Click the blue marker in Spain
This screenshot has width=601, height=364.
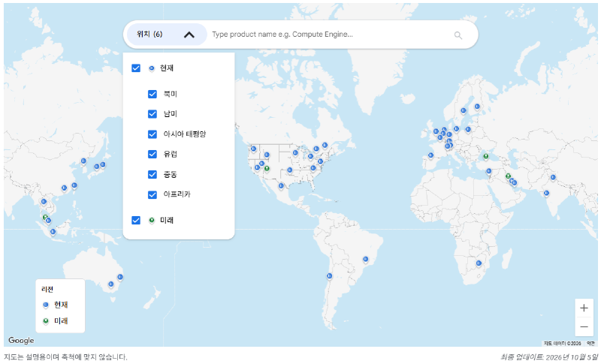click(x=430, y=155)
